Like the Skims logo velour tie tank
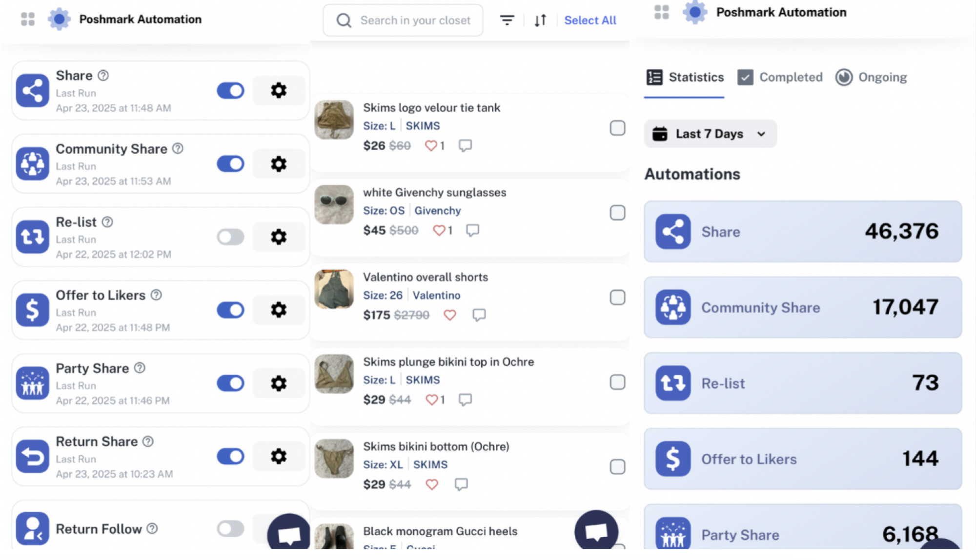The height and width of the screenshot is (560, 976). point(431,146)
